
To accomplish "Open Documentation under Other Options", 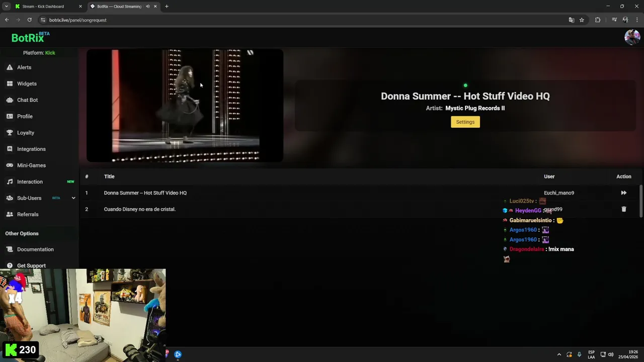I will tap(35, 249).
